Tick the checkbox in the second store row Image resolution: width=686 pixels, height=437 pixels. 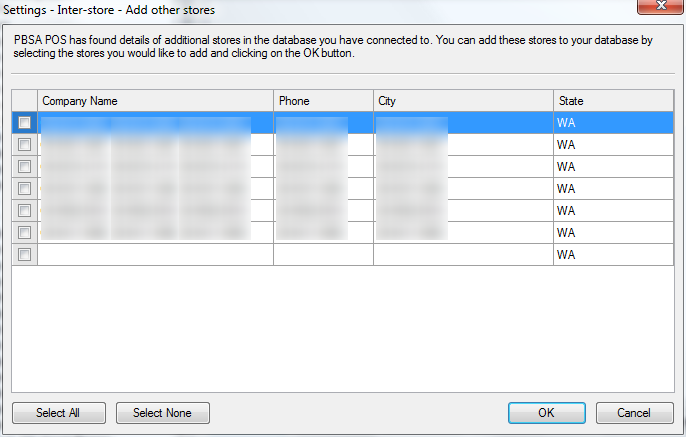[24, 144]
